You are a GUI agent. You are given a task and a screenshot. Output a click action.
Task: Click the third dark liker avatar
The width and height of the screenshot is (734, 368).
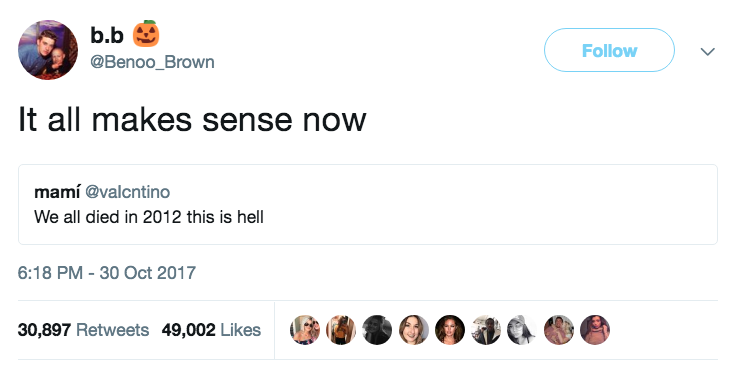tap(377, 330)
